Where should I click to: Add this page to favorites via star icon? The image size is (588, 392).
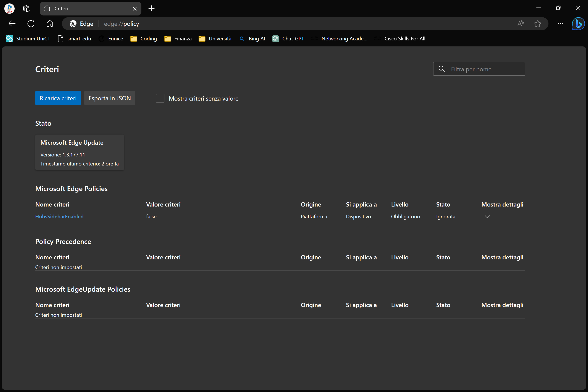click(537, 23)
